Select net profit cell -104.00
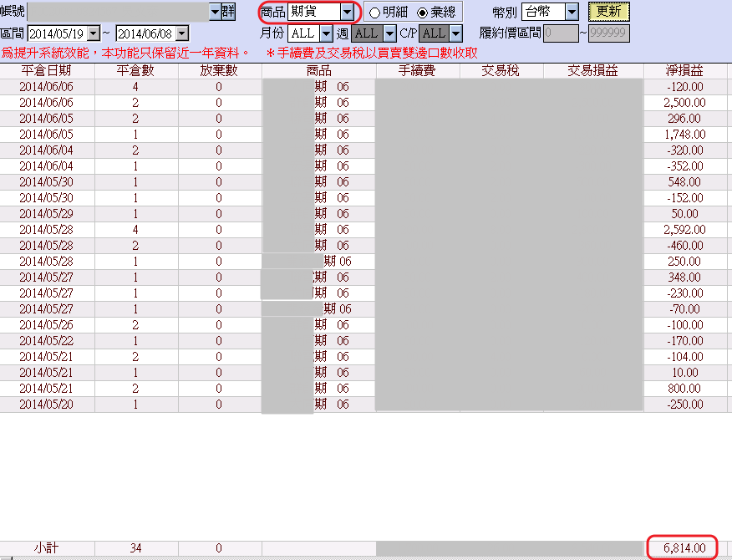The width and height of the screenshot is (732, 560). point(685,357)
